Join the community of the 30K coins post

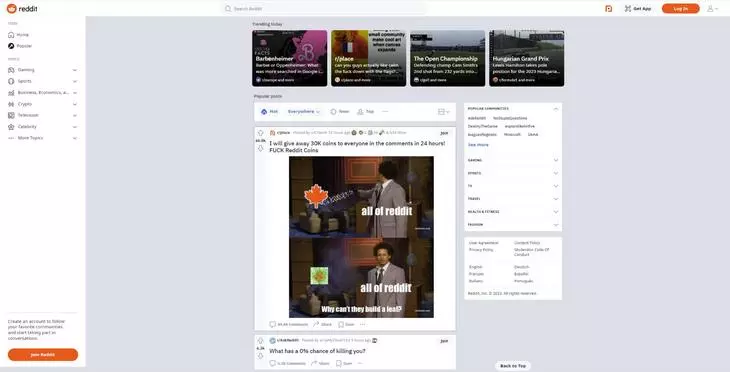(x=444, y=133)
